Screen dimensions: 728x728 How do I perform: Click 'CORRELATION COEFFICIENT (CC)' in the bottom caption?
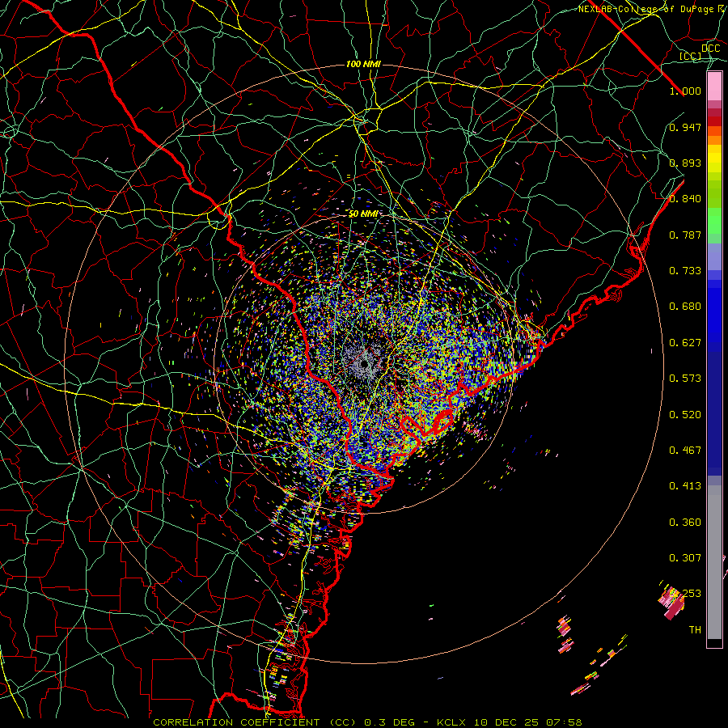256,722
